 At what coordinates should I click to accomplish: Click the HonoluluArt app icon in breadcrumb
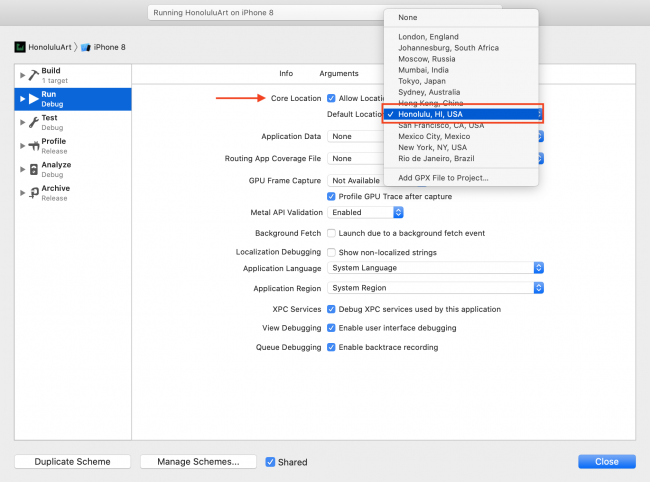click(x=19, y=47)
